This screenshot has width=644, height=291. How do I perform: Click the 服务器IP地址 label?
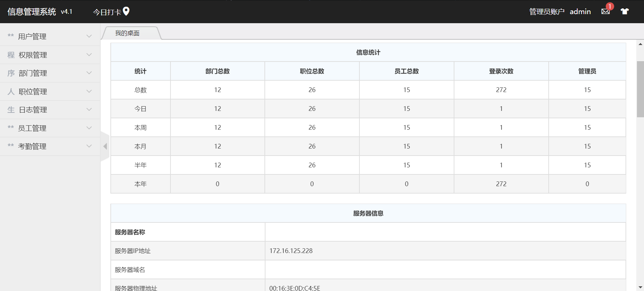click(x=133, y=251)
